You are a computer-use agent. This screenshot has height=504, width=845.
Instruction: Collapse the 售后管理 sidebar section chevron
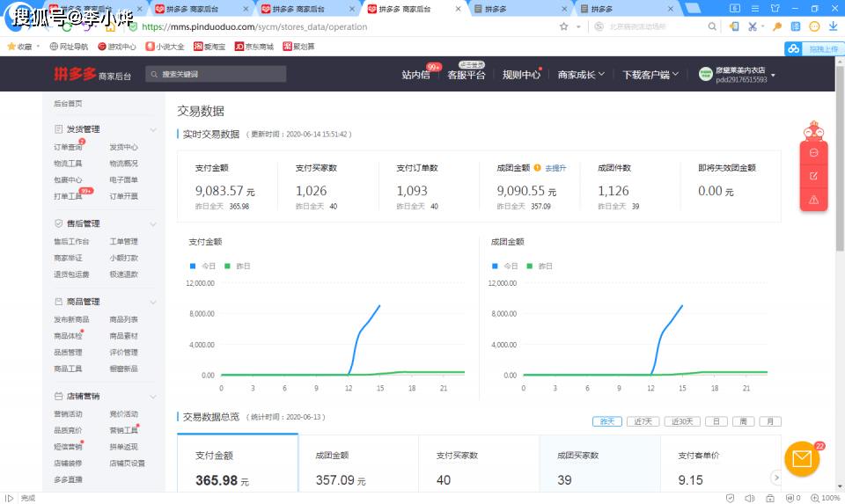(153, 224)
